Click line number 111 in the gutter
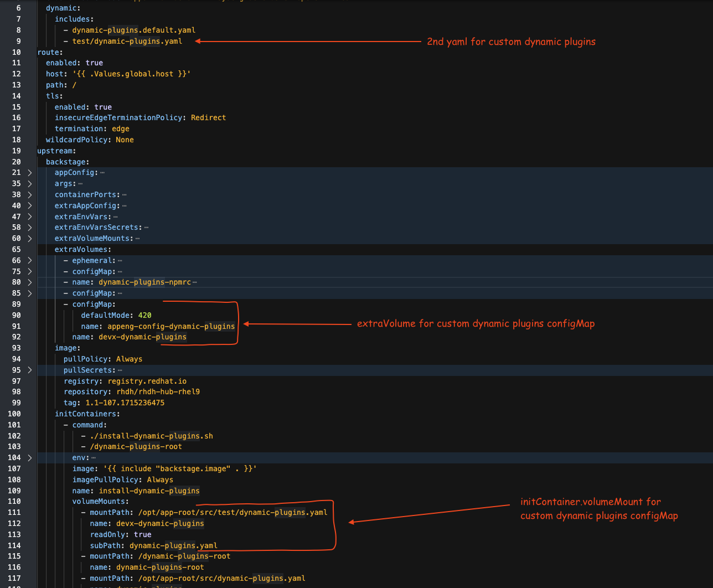The height and width of the screenshot is (588, 713). click(x=14, y=512)
